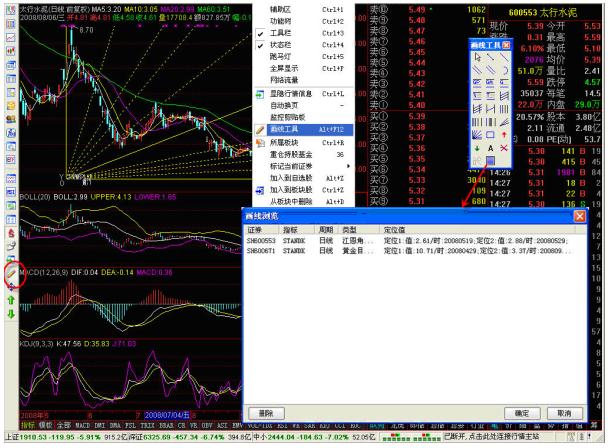Click the 类型 column header
This screenshot has width=613, height=448.
pos(358,230)
